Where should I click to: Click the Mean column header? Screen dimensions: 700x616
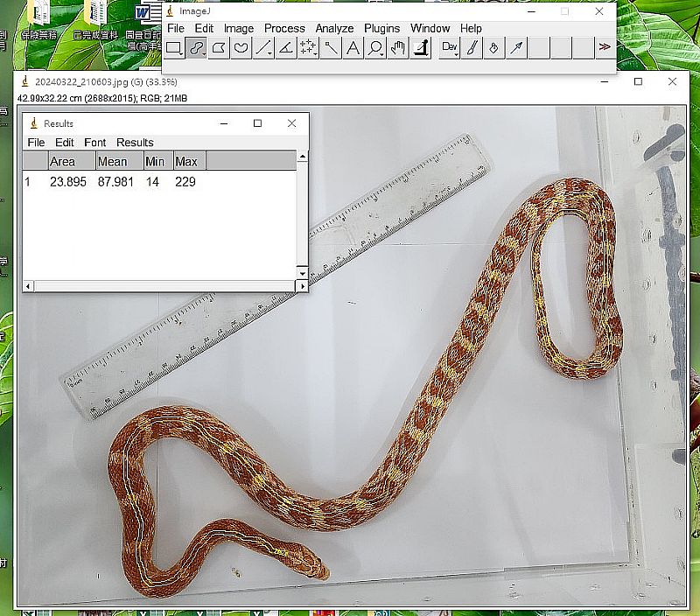coord(112,162)
